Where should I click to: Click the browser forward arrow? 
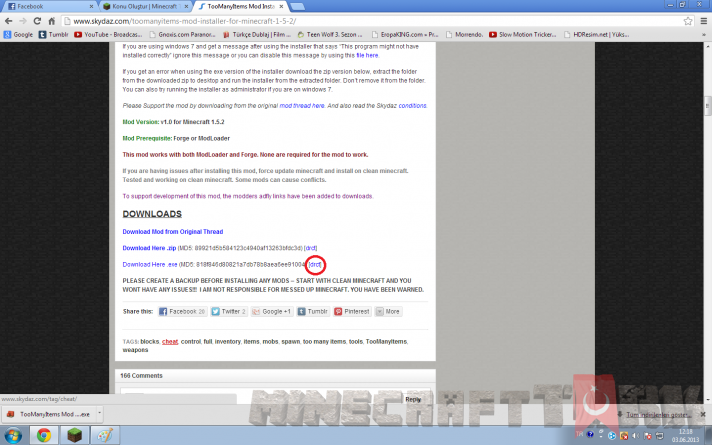[x=23, y=21]
